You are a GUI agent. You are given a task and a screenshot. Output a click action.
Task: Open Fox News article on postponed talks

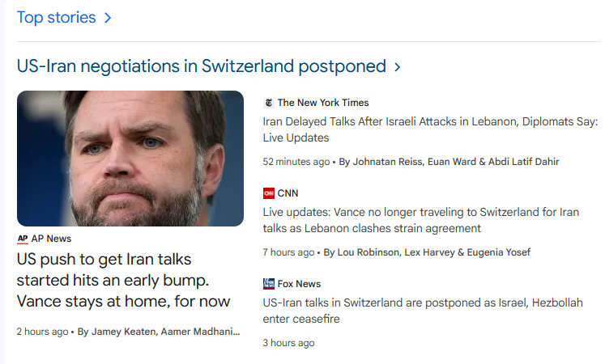pos(423,311)
